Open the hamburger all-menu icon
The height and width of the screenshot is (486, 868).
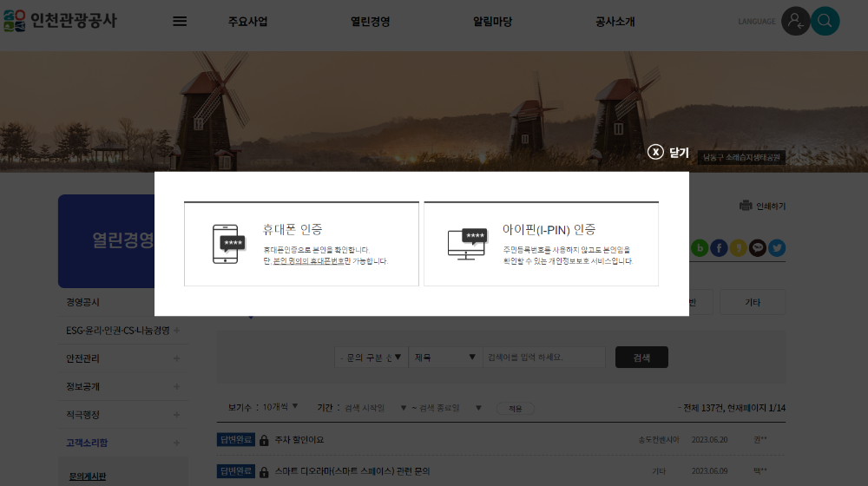coord(180,21)
